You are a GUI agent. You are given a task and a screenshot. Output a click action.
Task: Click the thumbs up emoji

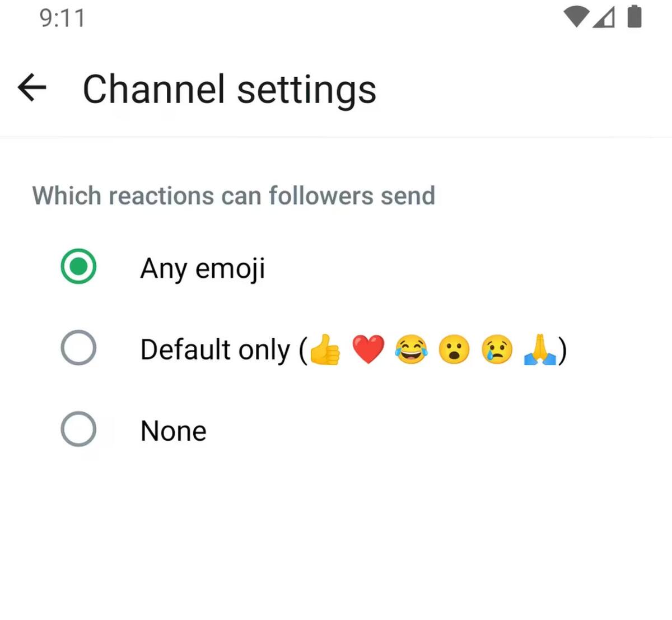[x=325, y=350]
